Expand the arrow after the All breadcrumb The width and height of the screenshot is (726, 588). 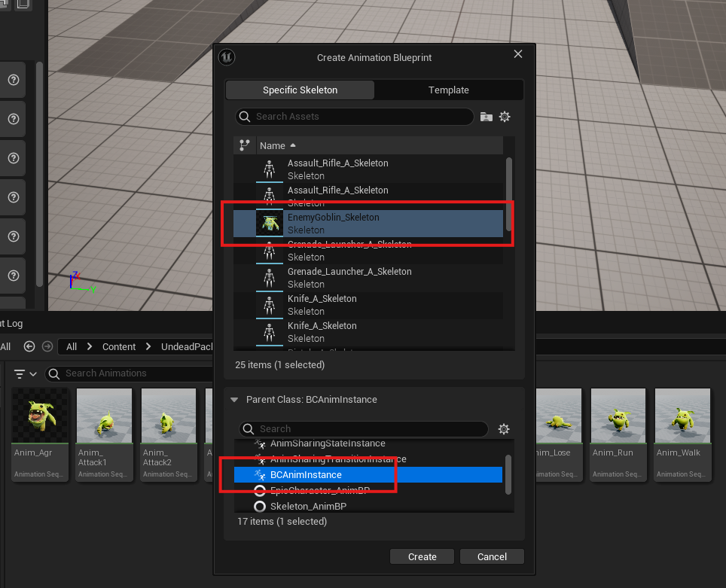pos(90,346)
